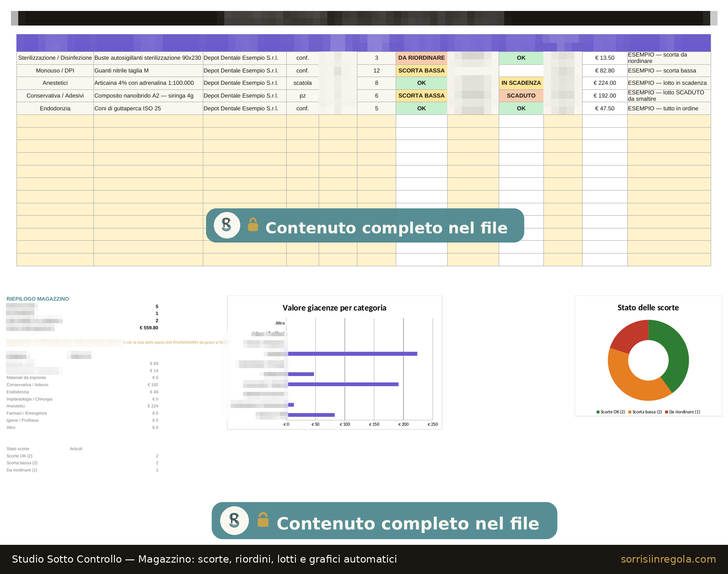Click the round logo in the lower banner

click(x=234, y=520)
